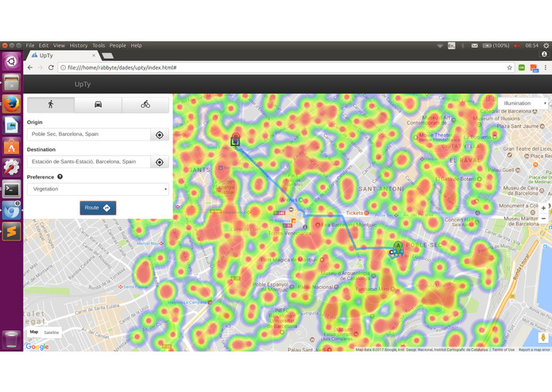The height and width of the screenshot is (392, 552).
Task: Open Terminal from the launcher
Action: click(11, 189)
